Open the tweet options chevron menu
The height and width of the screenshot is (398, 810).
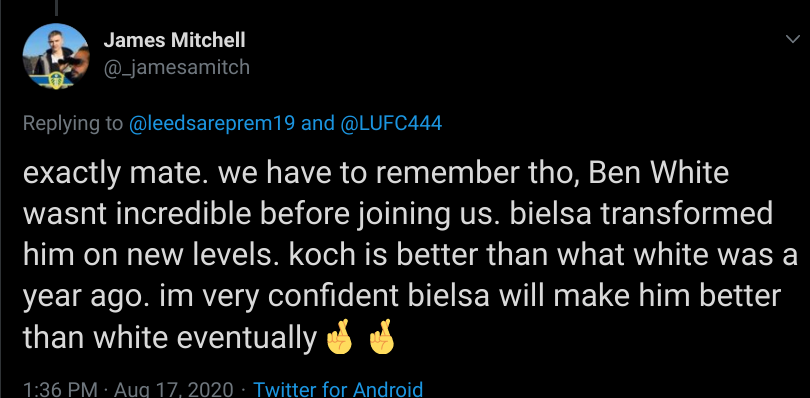click(792, 39)
